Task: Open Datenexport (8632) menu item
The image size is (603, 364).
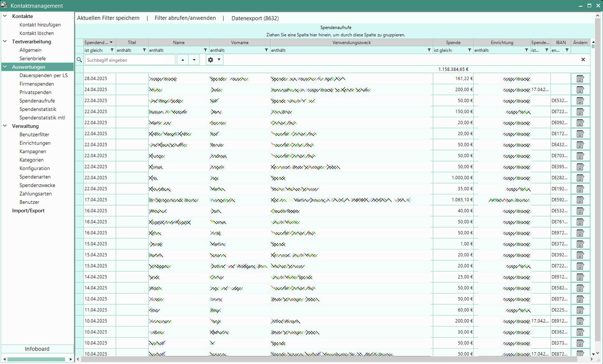Action: 255,18
